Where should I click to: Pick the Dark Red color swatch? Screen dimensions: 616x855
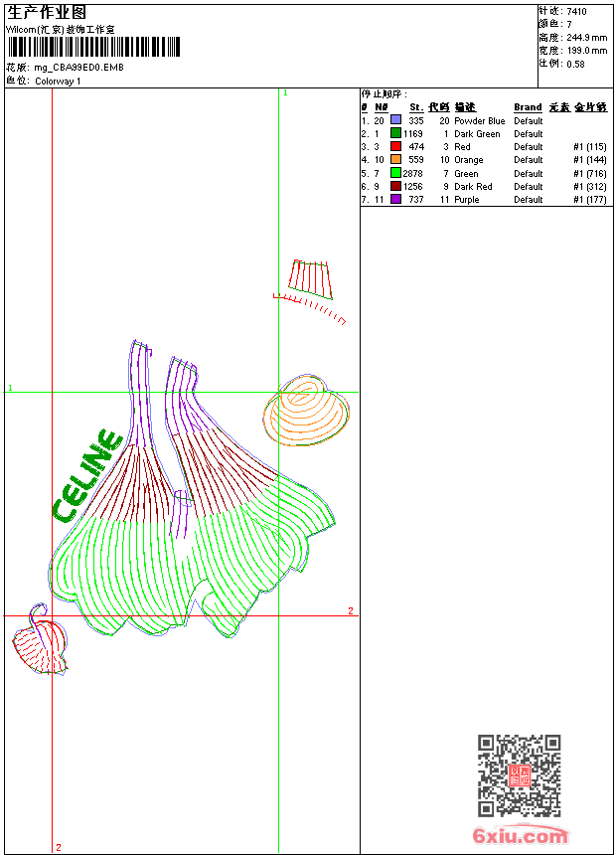coord(395,186)
